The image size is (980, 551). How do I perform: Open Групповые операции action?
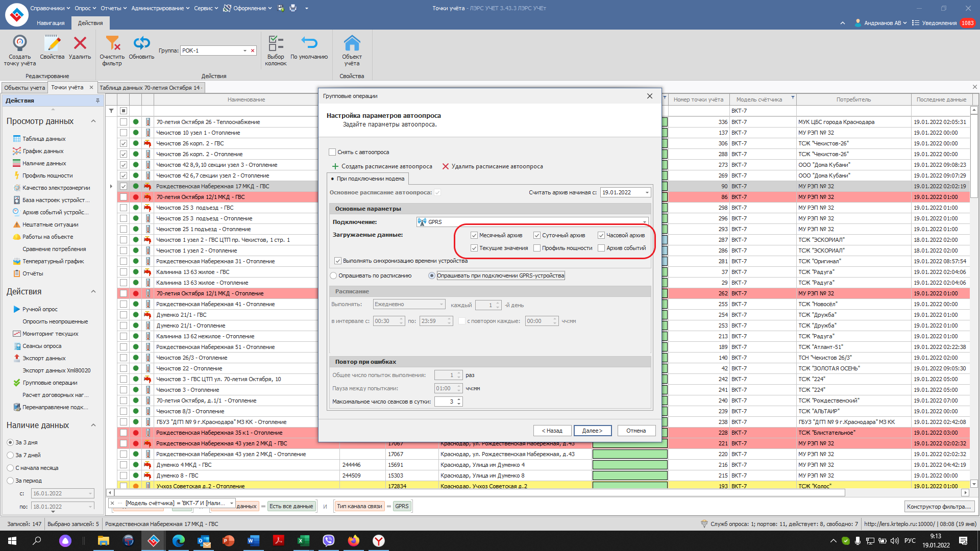[x=50, y=383]
